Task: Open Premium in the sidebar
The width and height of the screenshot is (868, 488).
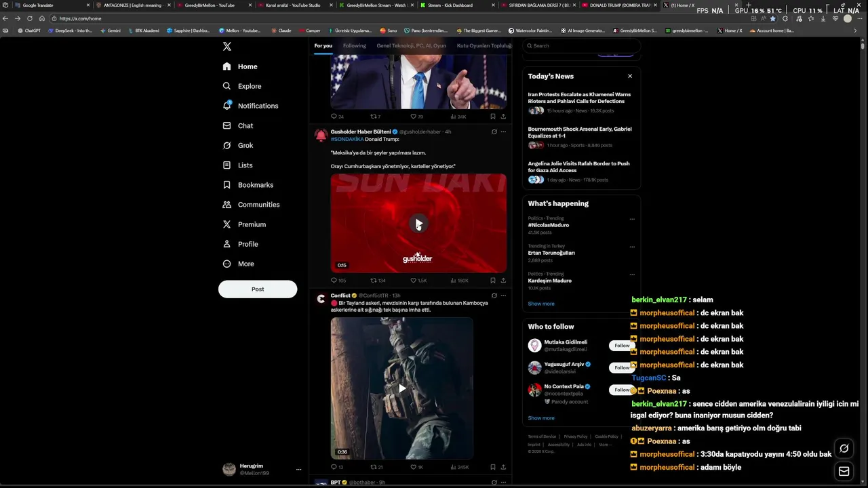Action: pyautogui.click(x=244, y=224)
